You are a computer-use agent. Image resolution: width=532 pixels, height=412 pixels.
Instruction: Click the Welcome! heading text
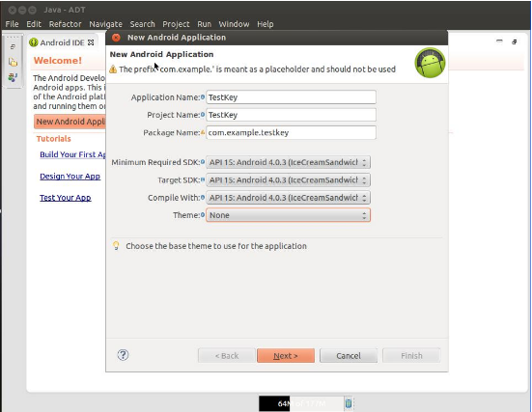pos(58,61)
